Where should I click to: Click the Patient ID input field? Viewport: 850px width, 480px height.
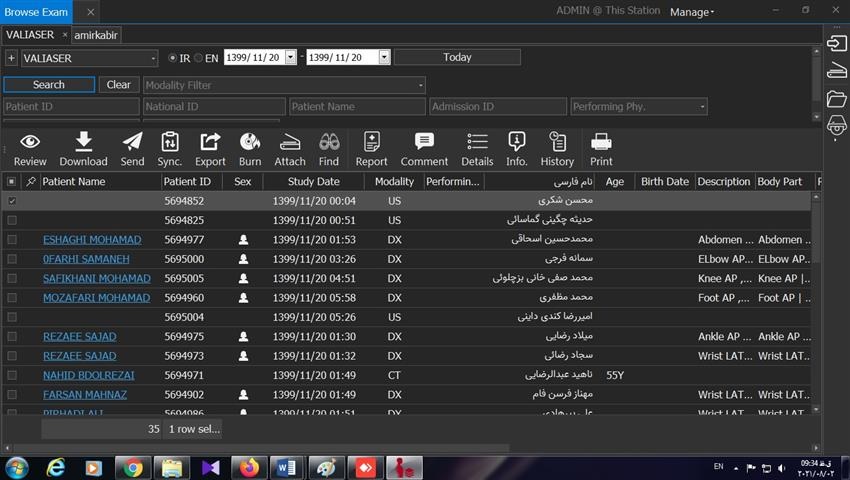coord(70,107)
